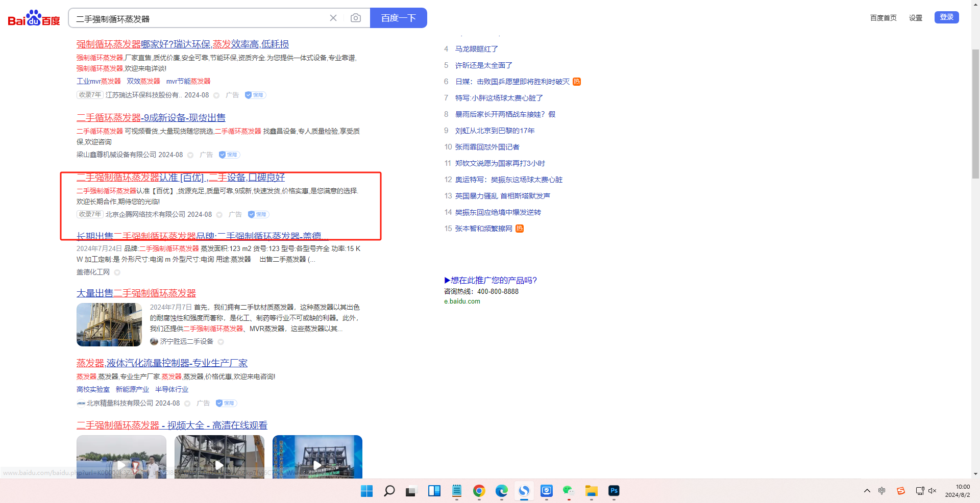
Task: Open File Explorer from the taskbar
Action: (591, 491)
